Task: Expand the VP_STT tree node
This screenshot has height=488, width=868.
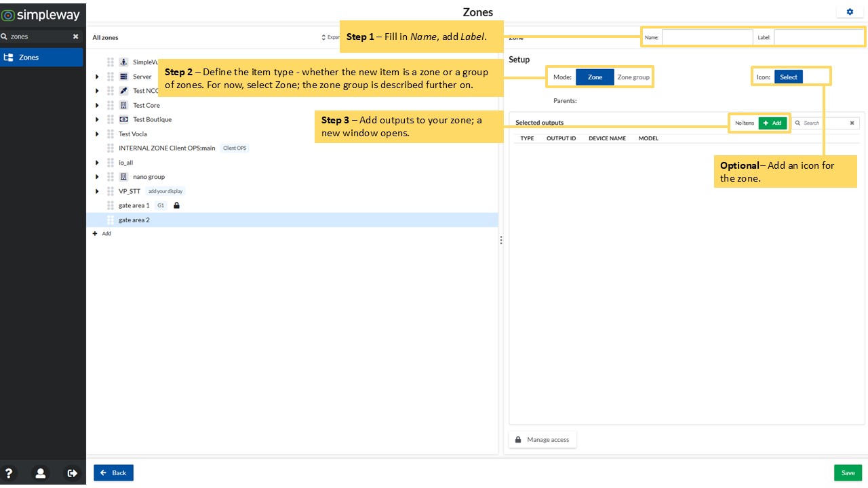Action: click(98, 191)
